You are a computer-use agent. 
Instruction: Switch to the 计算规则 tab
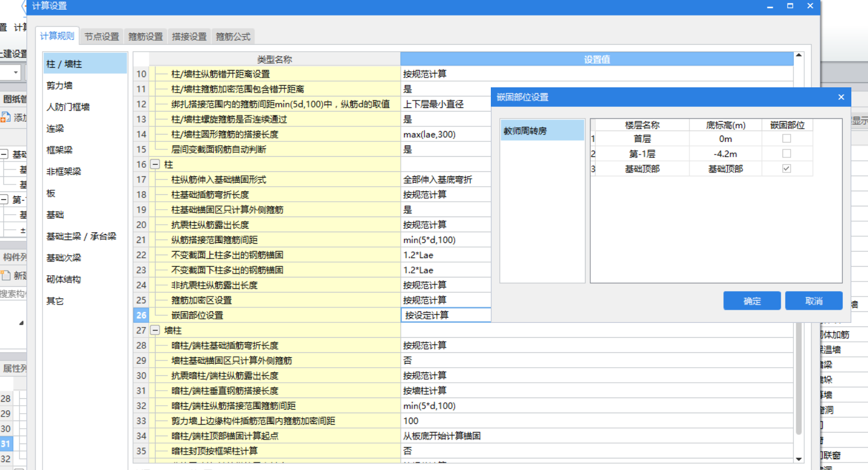tap(57, 36)
